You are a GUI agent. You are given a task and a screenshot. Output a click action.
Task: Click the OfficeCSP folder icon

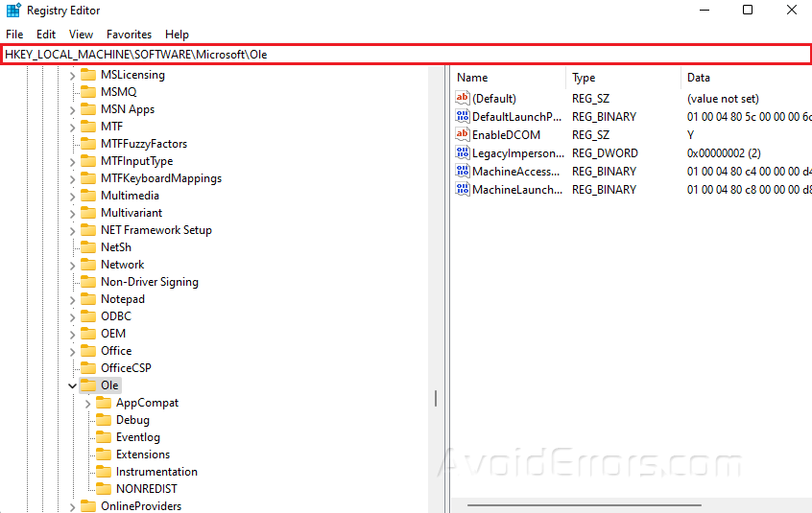[88, 368]
